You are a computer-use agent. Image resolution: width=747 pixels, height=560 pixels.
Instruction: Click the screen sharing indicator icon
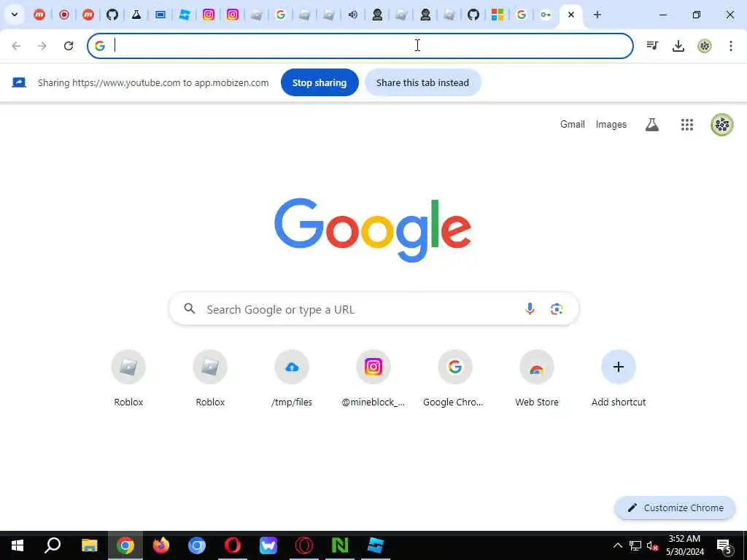click(x=18, y=83)
